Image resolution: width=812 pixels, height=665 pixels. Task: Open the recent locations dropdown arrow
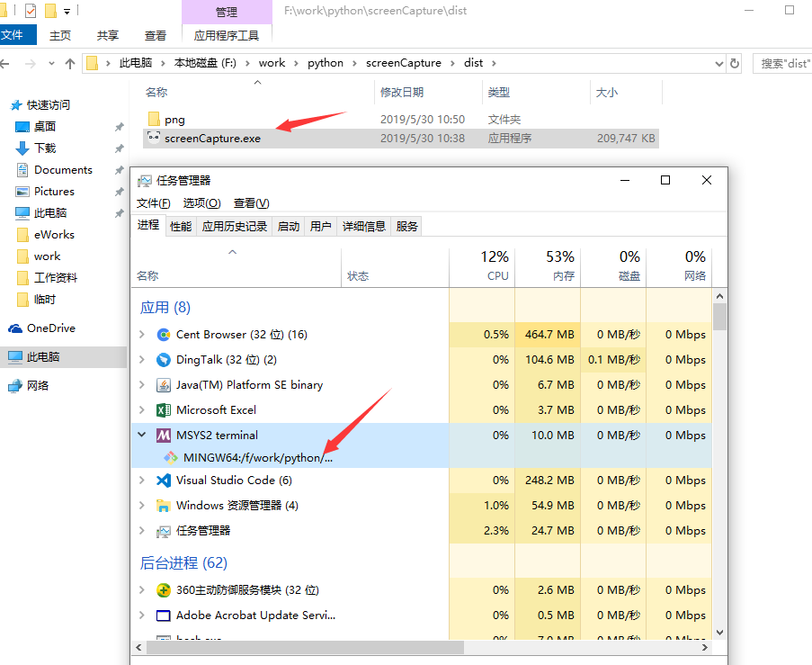coord(51,64)
